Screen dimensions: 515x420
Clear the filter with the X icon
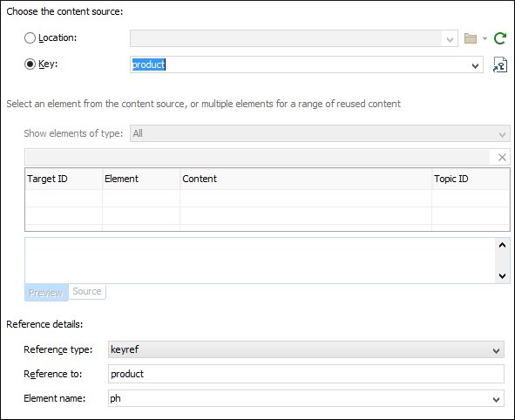pyautogui.click(x=502, y=158)
